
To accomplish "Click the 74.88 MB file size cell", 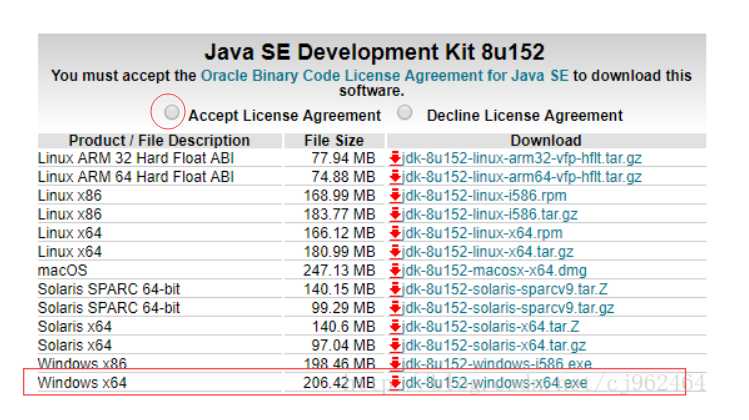I will (343, 177).
